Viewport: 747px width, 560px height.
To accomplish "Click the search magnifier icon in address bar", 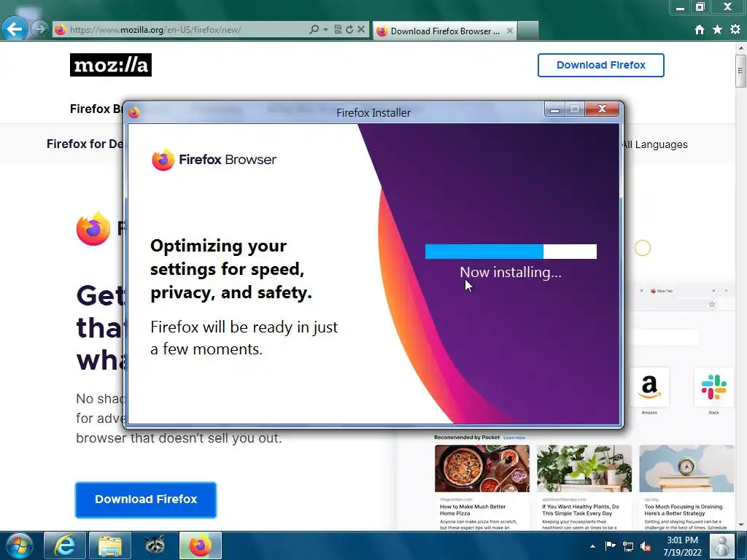I will (x=314, y=29).
